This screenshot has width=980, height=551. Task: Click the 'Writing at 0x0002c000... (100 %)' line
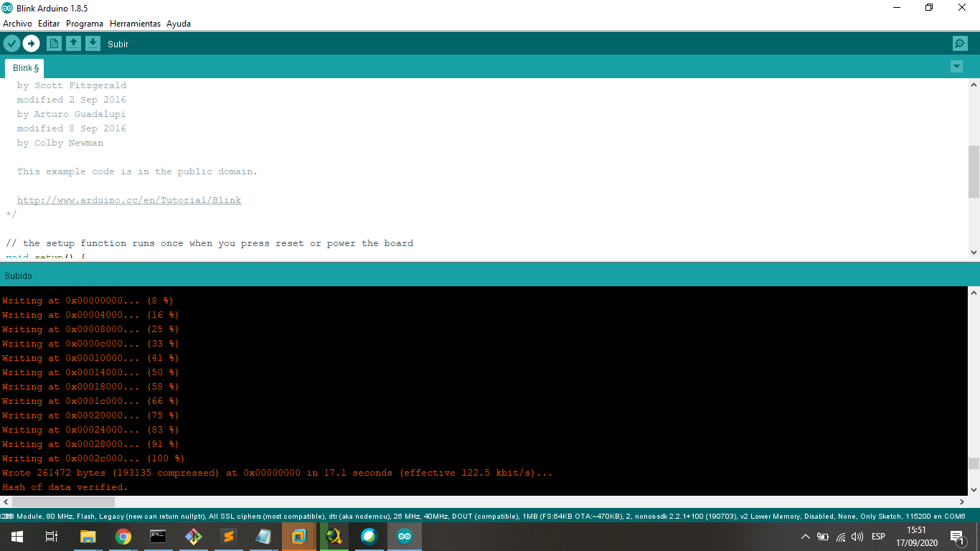click(x=93, y=458)
